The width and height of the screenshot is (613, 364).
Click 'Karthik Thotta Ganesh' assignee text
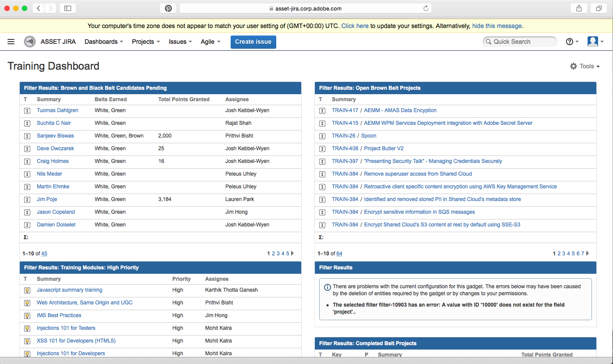tap(232, 290)
